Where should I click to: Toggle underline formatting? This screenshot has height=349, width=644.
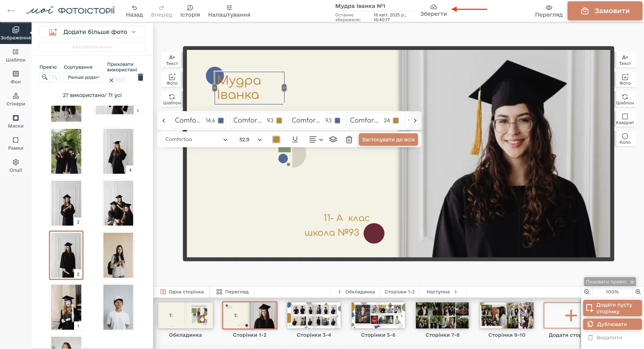[x=295, y=139]
